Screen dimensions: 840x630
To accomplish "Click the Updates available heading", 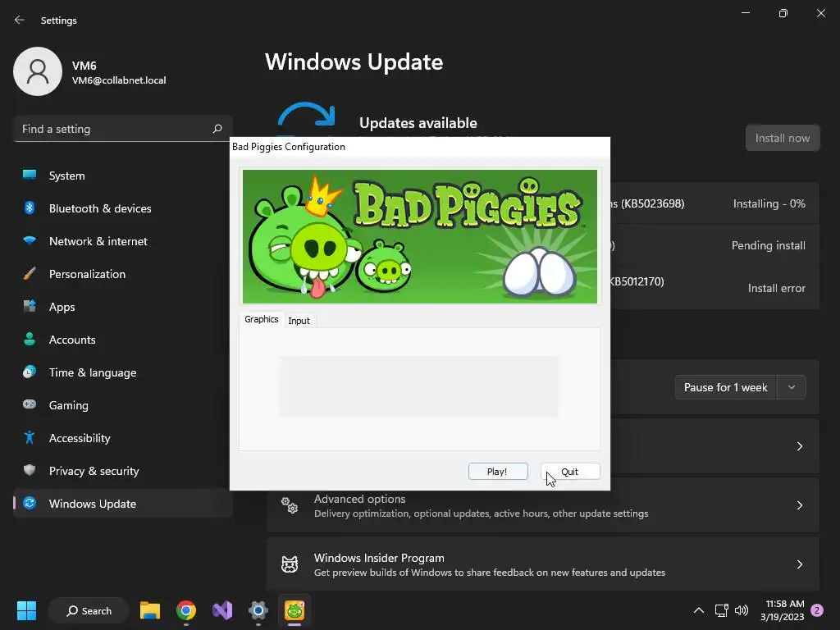I will pos(418,123).
